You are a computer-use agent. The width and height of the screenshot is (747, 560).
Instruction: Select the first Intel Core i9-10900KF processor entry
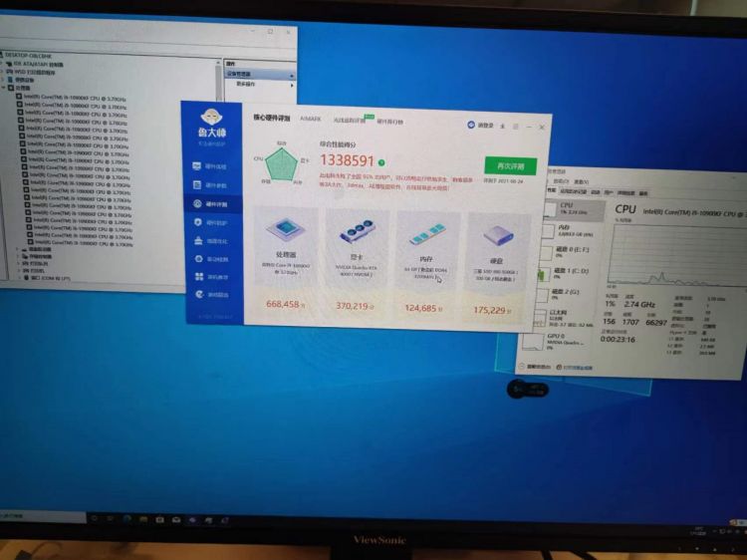[75, 99]
